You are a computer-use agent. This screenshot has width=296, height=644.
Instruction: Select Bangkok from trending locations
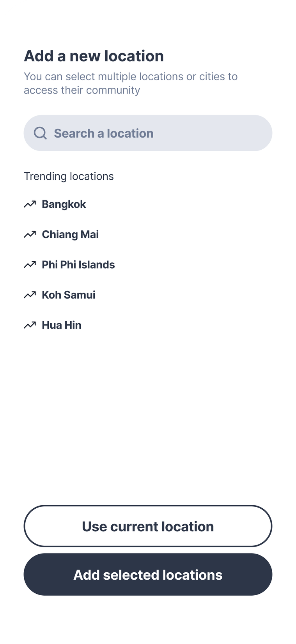point(64,204)
